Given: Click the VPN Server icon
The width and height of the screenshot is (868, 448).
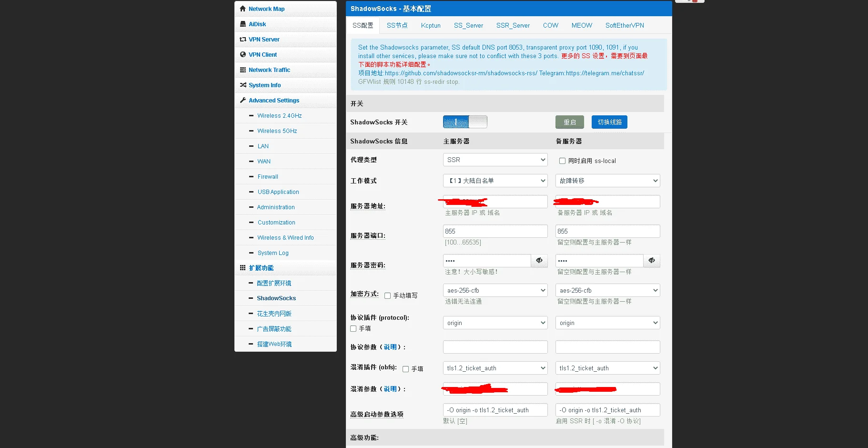Looking at the screenshot, I should click(243, 39).
